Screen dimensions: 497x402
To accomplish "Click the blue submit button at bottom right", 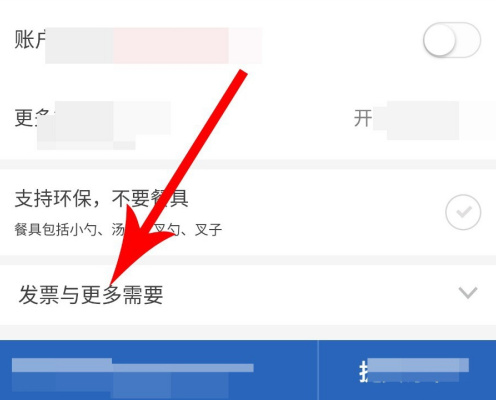I will (x=407, y=370).
